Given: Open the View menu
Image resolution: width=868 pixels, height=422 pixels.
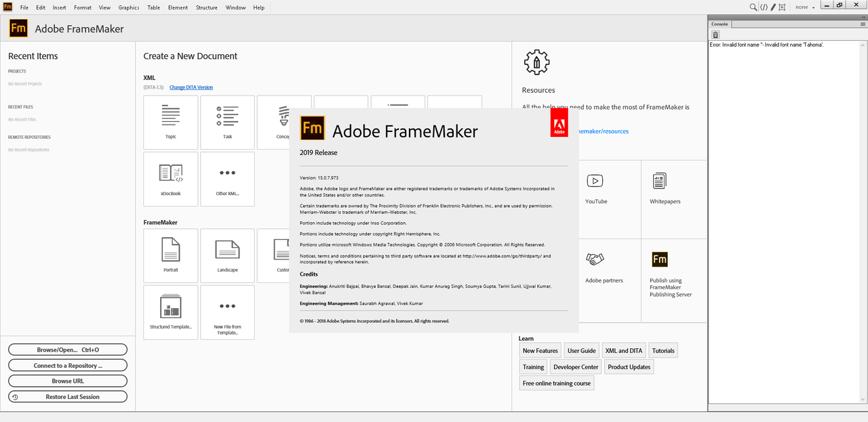Looking at the screenshot, I should (x=104, y=7).
